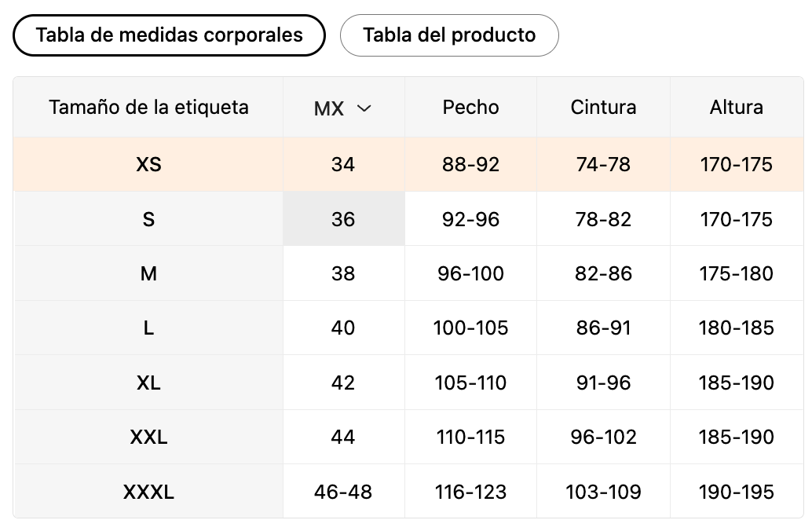
Task: Select the XXL size label
Action: coord(148,437)
